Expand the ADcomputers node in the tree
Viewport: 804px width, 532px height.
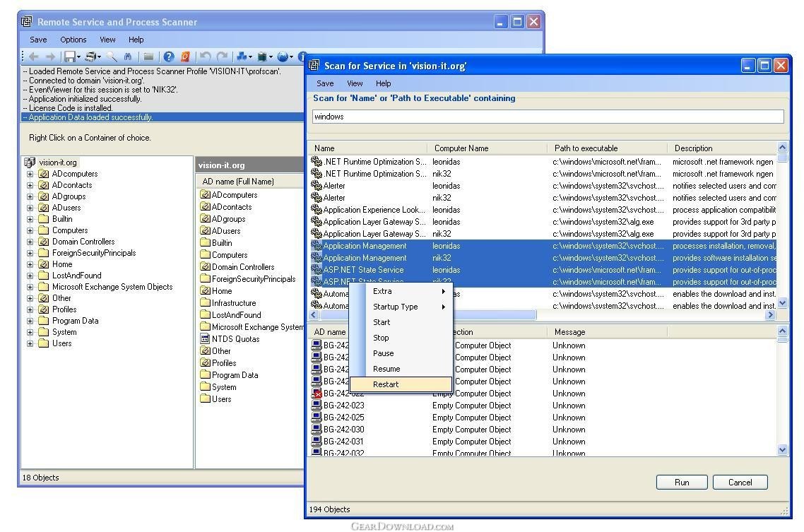click(30, 175)
